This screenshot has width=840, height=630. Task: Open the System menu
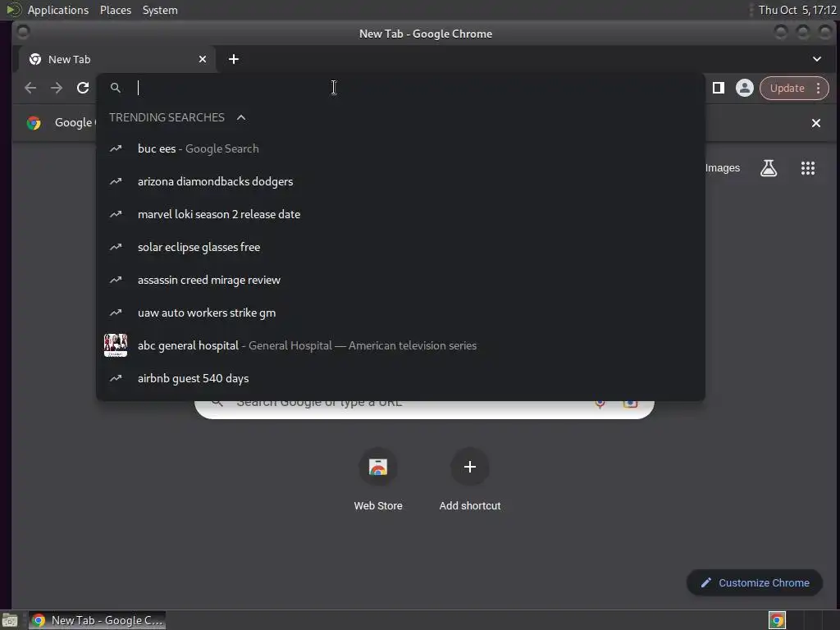160,10
